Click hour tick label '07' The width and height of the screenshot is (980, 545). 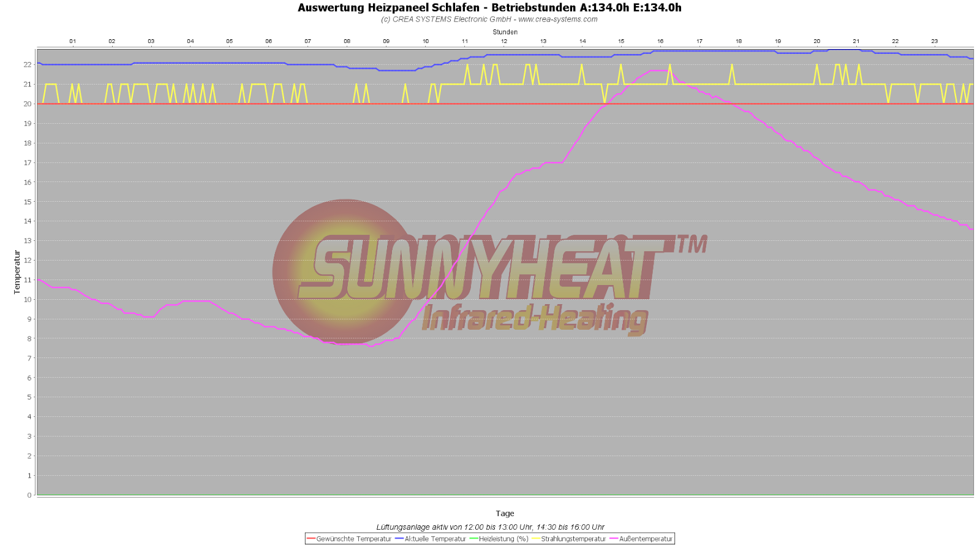coord(308,41)
